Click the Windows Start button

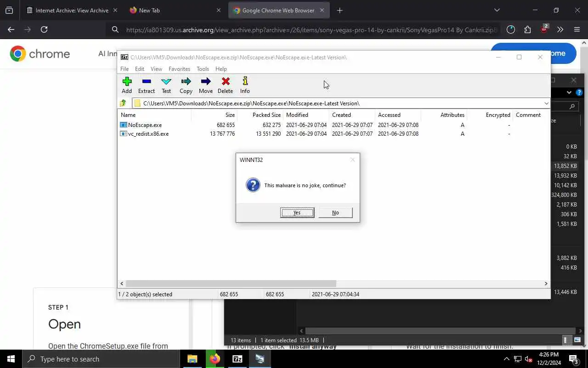click(11, 359)
